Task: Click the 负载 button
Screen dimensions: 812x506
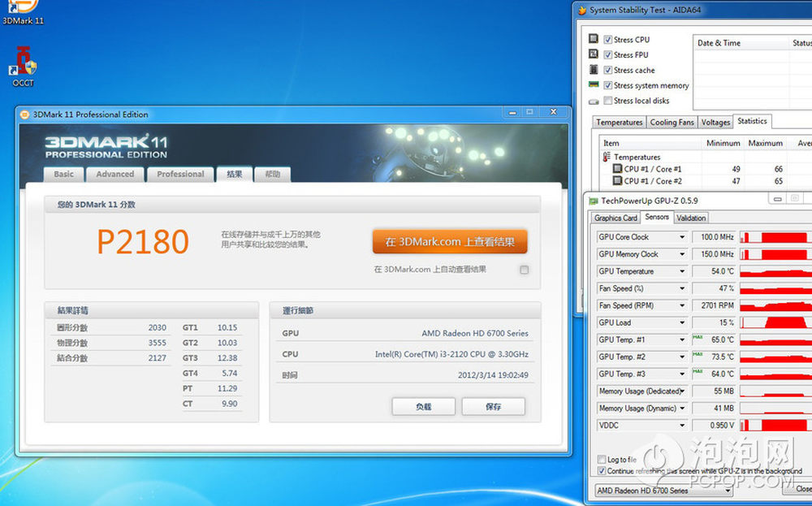Action: point(424,407)
